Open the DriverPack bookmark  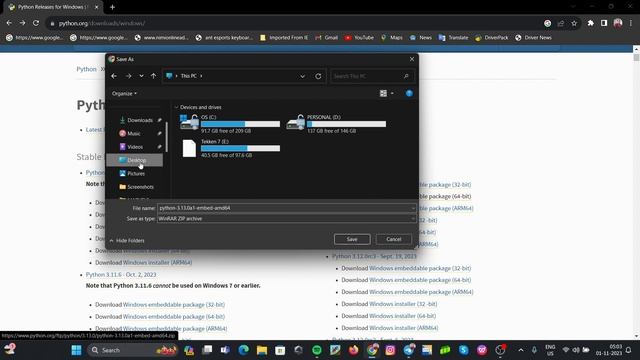point(492,38)
